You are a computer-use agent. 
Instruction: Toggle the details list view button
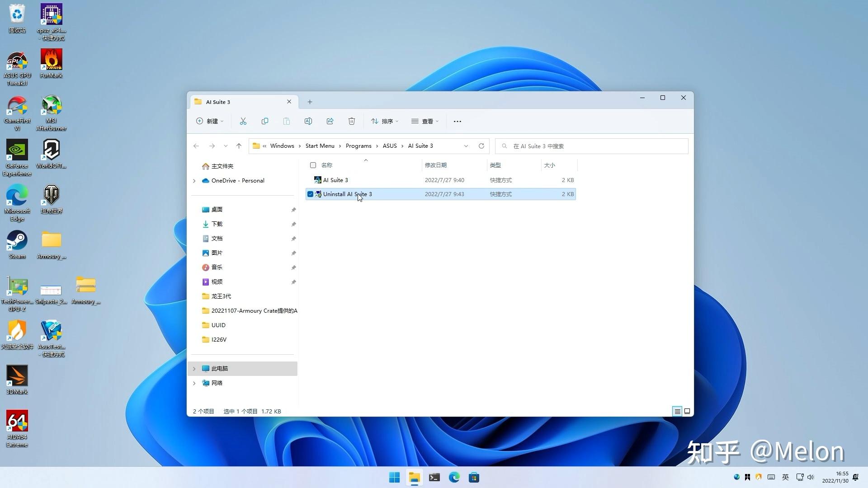[677, 411]
